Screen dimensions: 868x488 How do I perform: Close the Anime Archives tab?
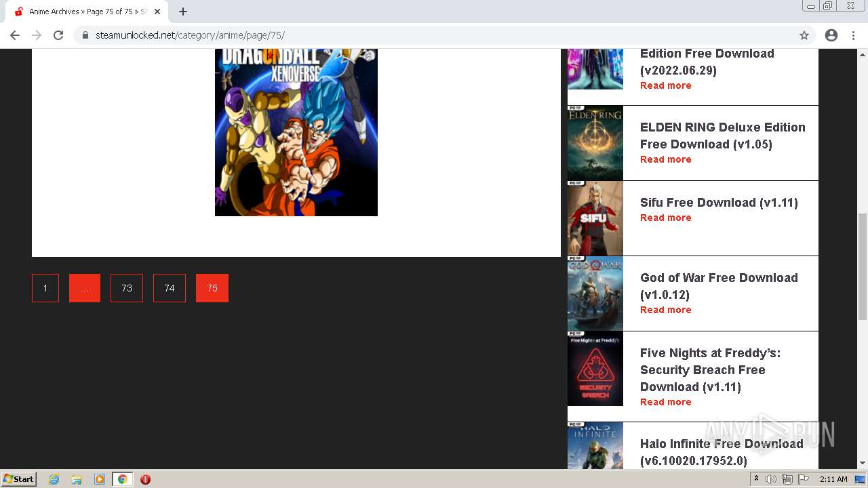157,12
